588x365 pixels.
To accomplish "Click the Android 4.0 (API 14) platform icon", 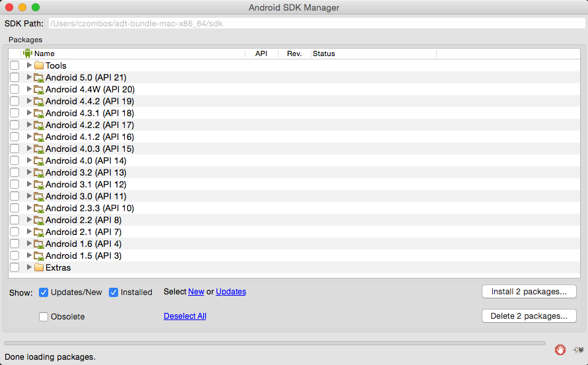I will coord(39,161).
